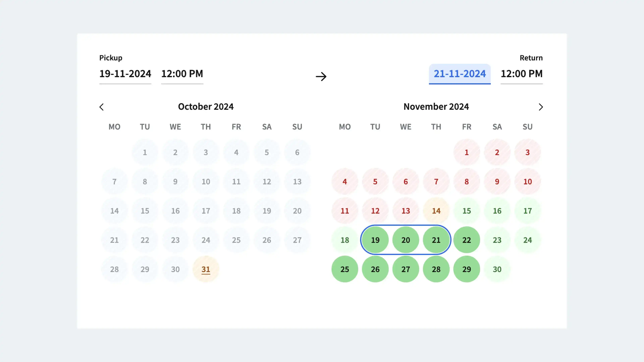
Task: Open the Pickup date field 19-11-2024
Action: pos(125,74)
